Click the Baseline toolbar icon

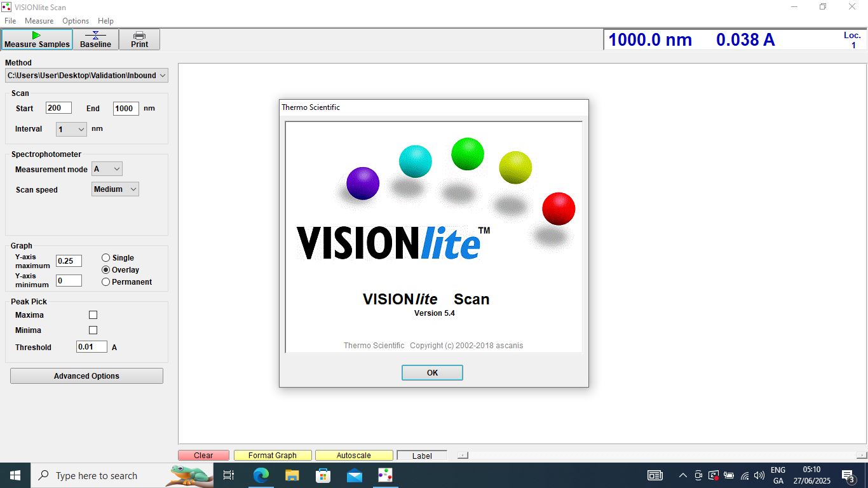pos(95,35)
